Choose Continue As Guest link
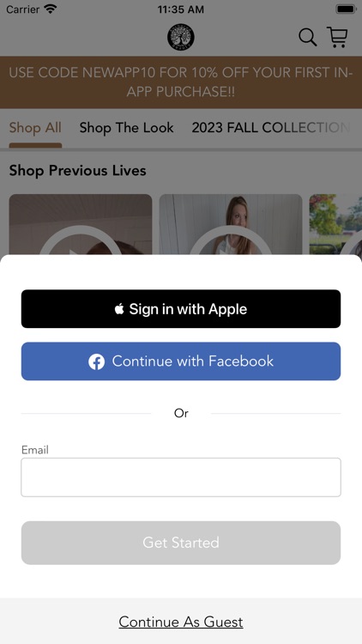This screenshot has width=362, height=644. tap(181, 622)
